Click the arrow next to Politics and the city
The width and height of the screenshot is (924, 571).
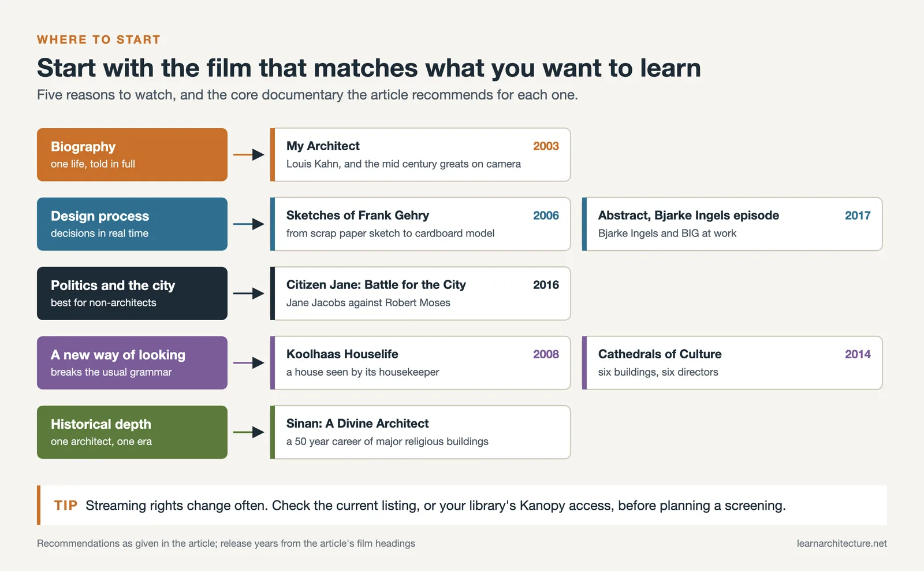pos(249,294)
